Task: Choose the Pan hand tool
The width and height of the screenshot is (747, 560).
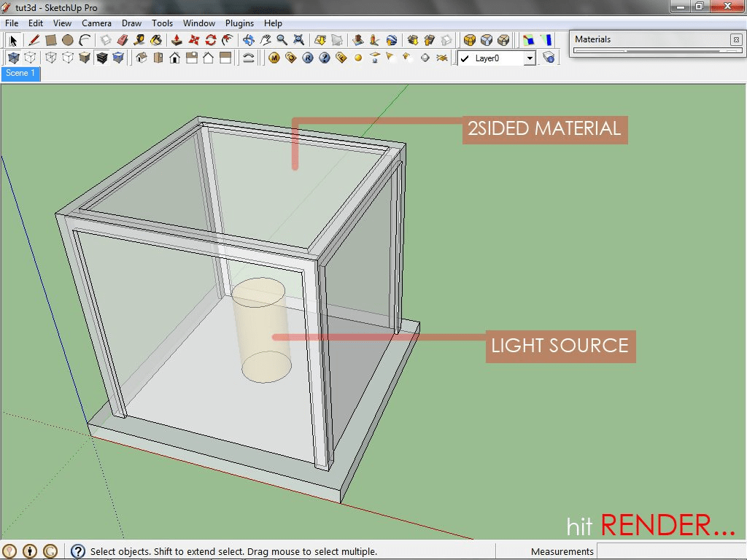Action: tap(266, 41)
